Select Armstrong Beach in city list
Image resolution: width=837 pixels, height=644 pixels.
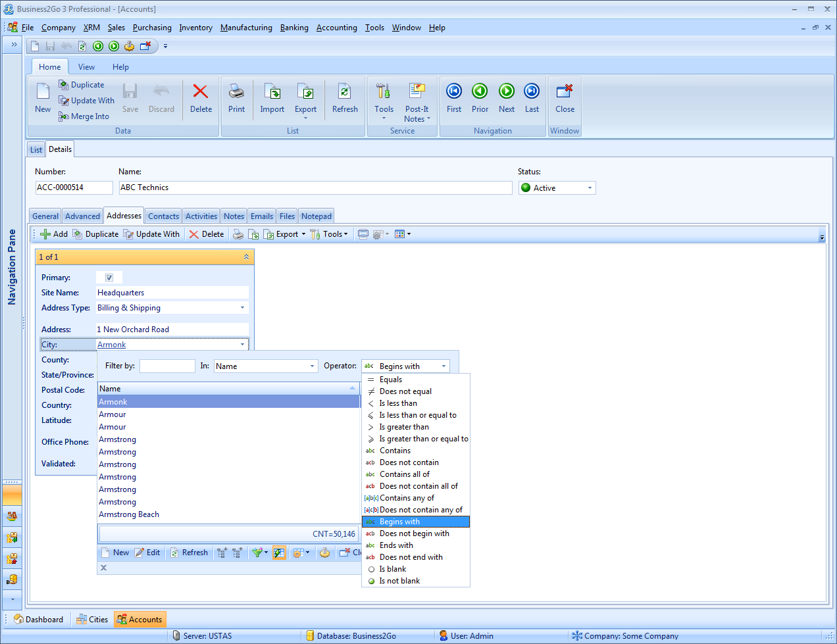pyautogui.click(x=228, y=514)
